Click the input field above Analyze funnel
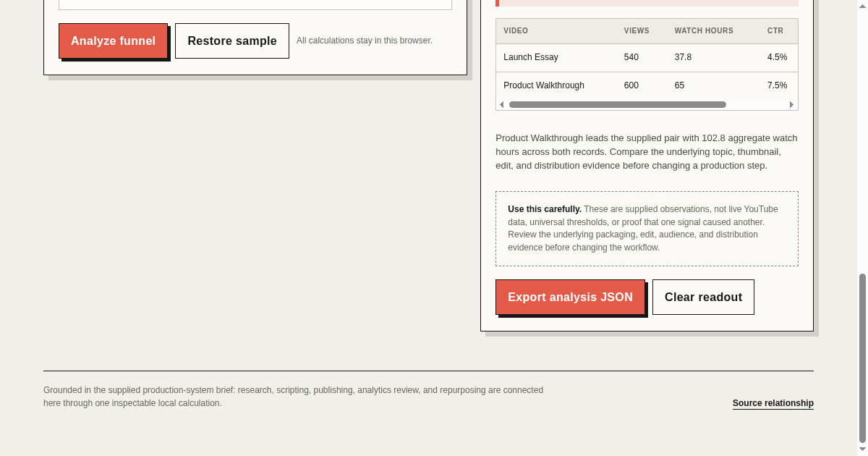868x456 pixels. tap(255, 4)
